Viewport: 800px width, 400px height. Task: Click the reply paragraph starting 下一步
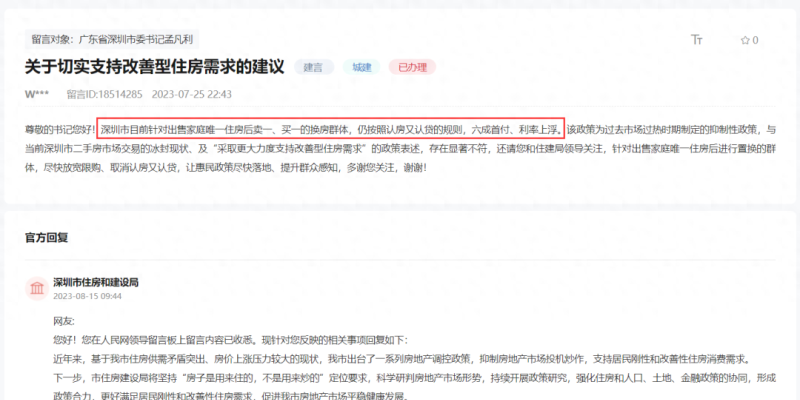(x=415, y=386)
